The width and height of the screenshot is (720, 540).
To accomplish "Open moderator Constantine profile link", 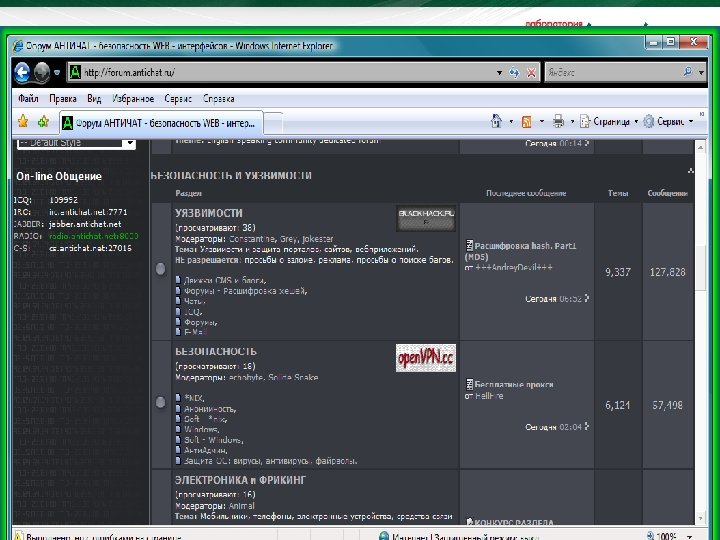I will click(x=253, y=239).
